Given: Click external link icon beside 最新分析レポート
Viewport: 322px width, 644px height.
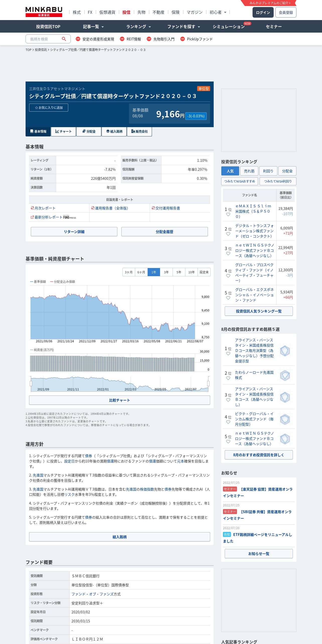Looking at the screenshot, I should [32, 217].
